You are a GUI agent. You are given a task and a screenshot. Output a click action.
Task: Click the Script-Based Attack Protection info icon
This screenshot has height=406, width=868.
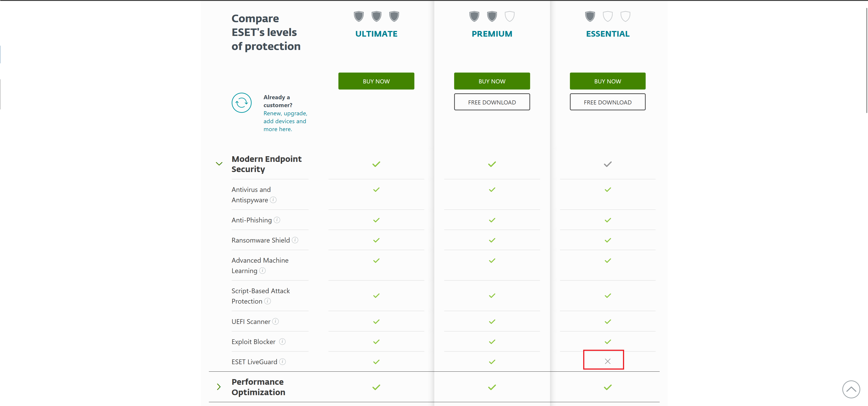click(268, 301)
